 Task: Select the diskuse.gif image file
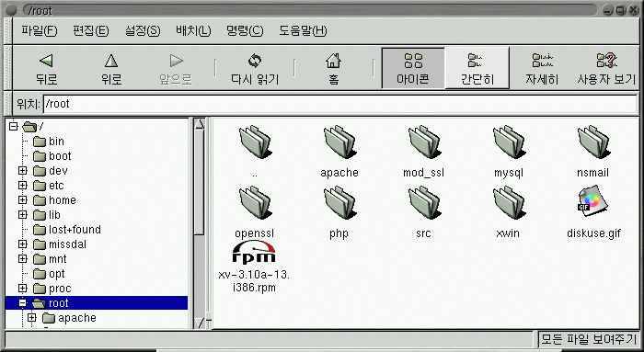pos(593,212)
